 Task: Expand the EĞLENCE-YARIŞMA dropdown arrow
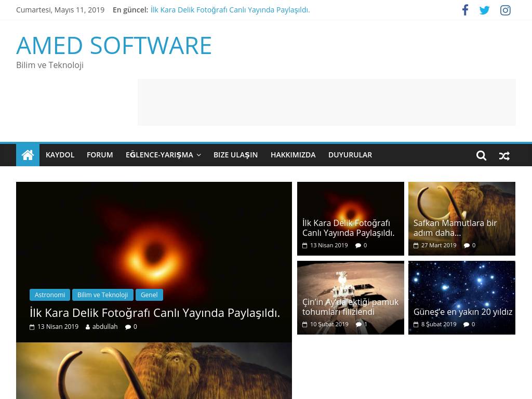coord(199,155)
